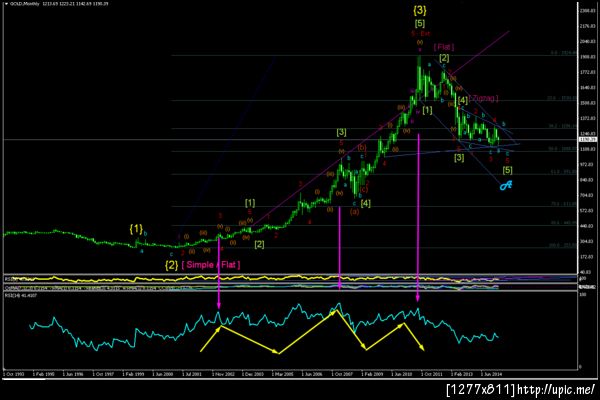Select the [1] label near late 2003
This screenshot has width=600, height=400.
point(250,202)
